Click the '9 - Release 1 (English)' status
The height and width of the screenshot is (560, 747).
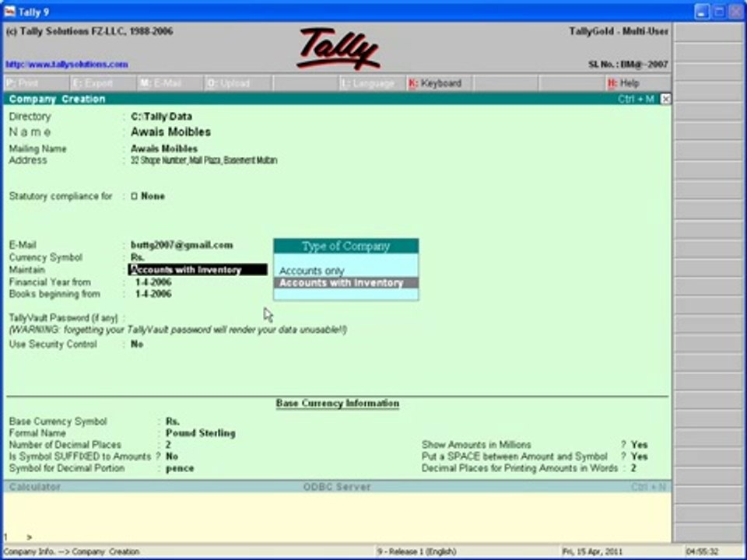click(x=417, y=552)
